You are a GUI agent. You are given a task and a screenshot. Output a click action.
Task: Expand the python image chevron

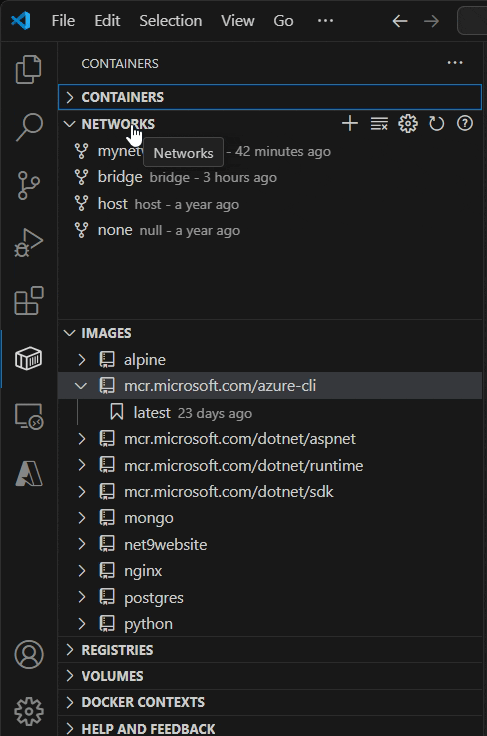(82, 624)
